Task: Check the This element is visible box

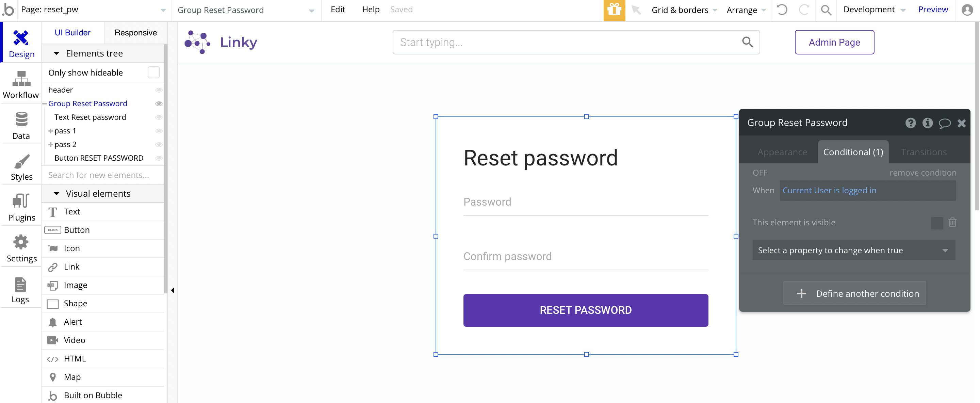Action: [937, 223]
